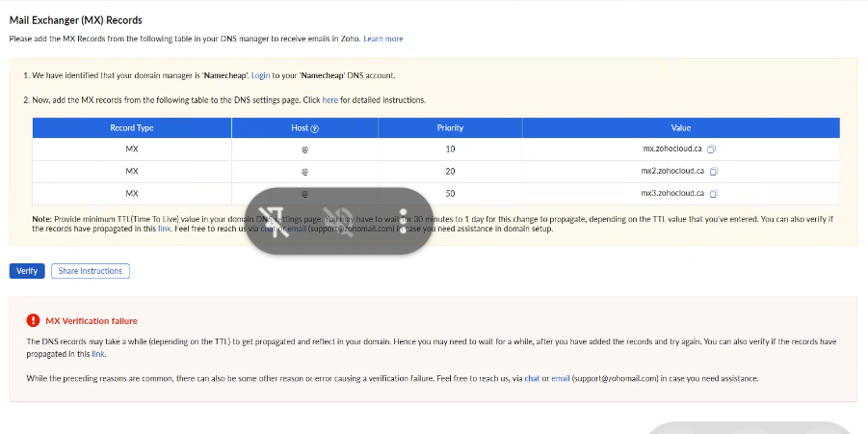This screenshot has height=434, width=868.
Task: Click the chat link in the failure message
Action: click(x=532, y=378)
